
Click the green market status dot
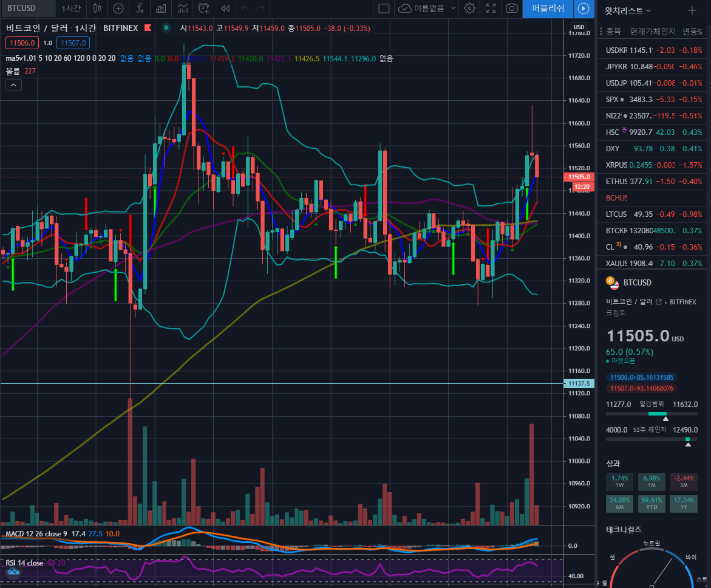click(166, 28)
